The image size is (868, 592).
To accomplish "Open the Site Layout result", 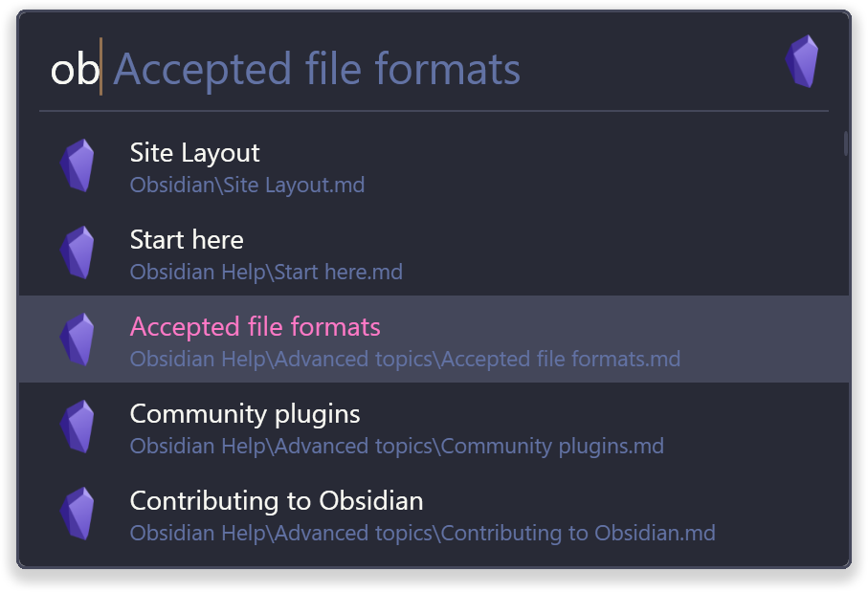I will 194,153.
